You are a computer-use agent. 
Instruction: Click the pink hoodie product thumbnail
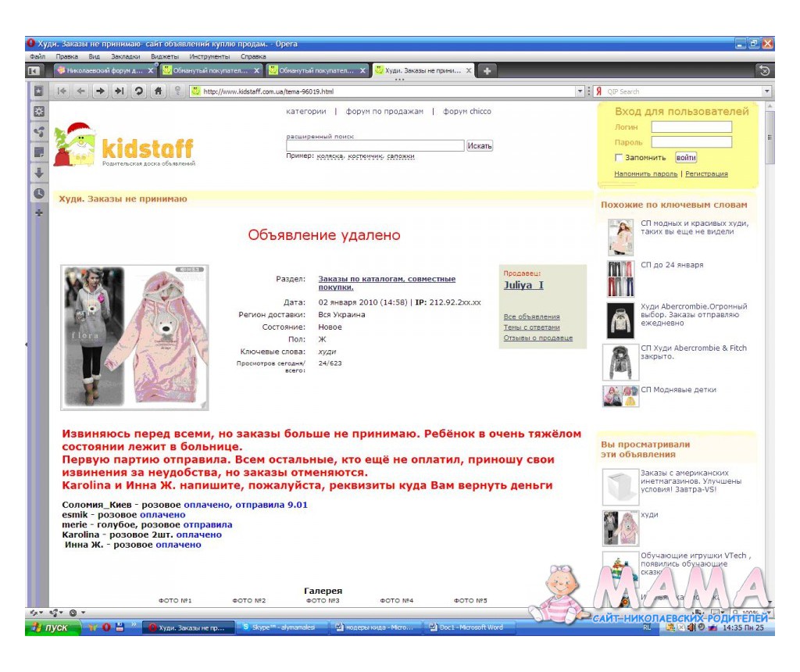tap(134, 337)
